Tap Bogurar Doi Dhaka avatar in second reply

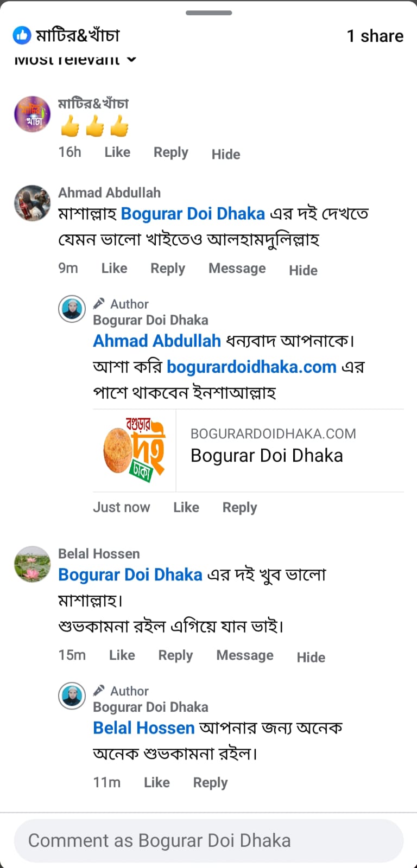(72, 696)
